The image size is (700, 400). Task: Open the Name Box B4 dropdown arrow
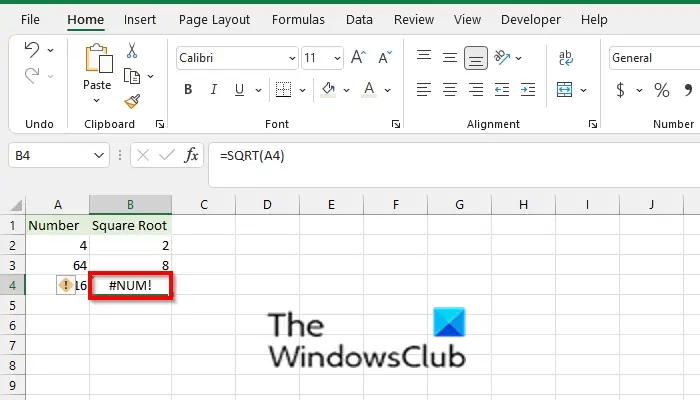[x=99, y=155]
